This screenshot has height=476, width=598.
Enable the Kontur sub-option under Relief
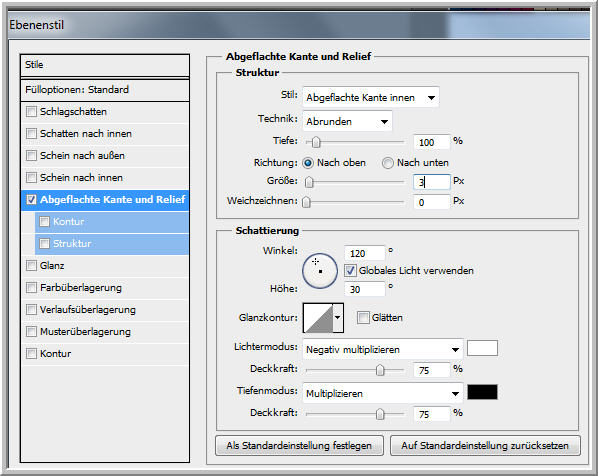coord(44,222)
